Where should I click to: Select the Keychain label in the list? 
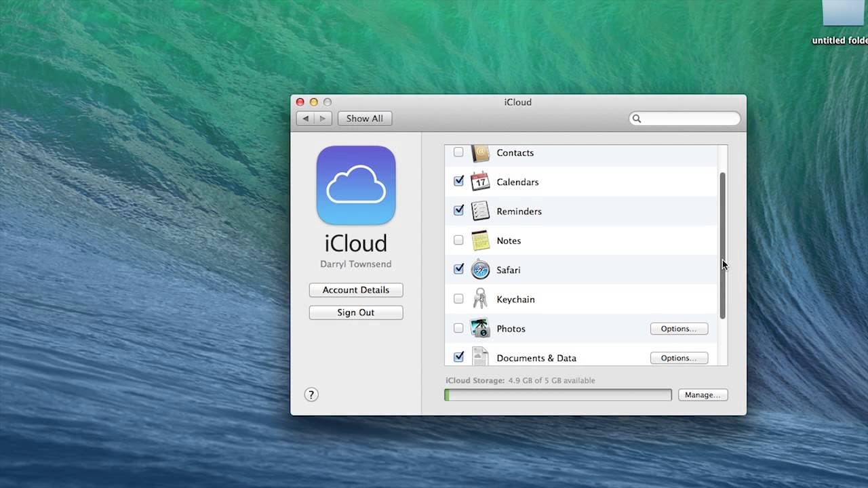tap(515, 300)
